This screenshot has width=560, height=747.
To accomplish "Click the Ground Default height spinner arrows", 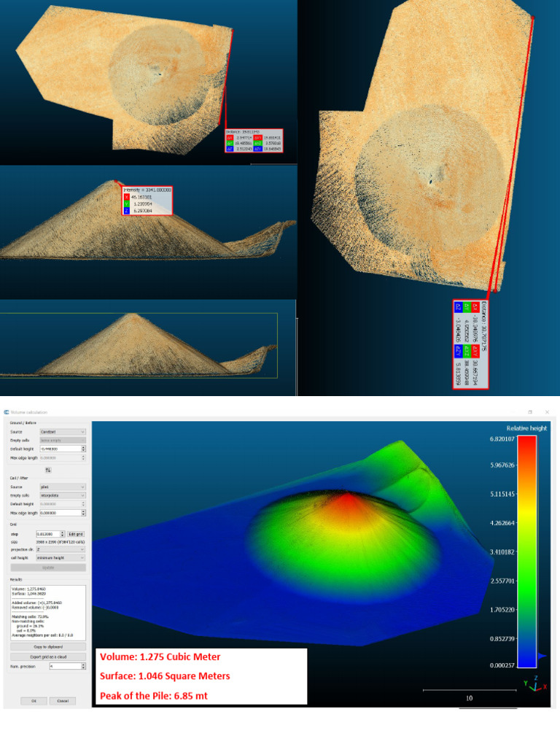I will point(83,449).
